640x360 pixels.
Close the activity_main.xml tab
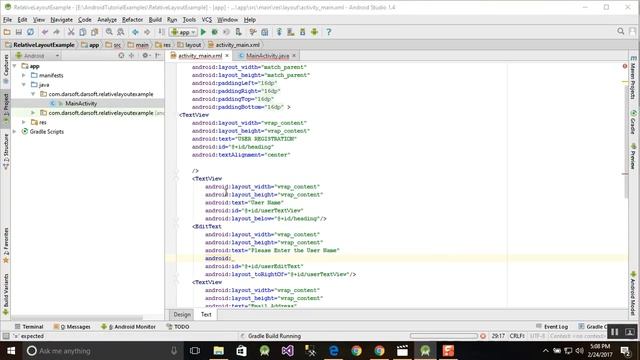pyautogui.click(x=227, y=56)
